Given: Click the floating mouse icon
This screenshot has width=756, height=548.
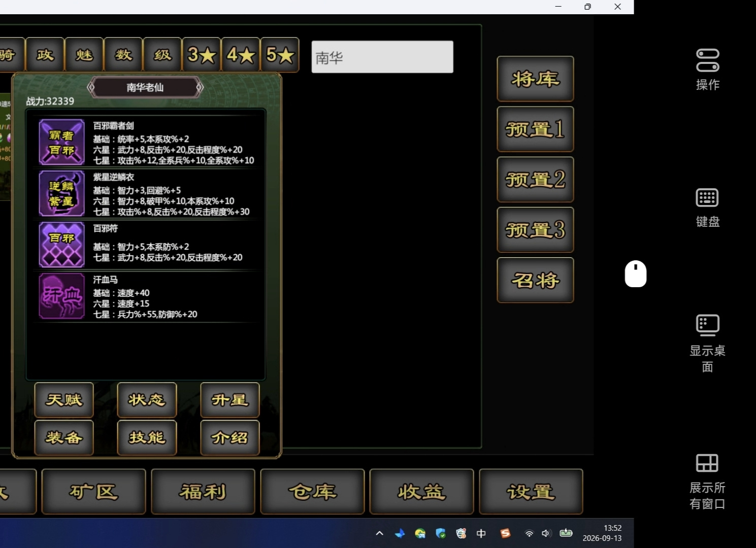Looking at the screenshot, I should point(636,274).
